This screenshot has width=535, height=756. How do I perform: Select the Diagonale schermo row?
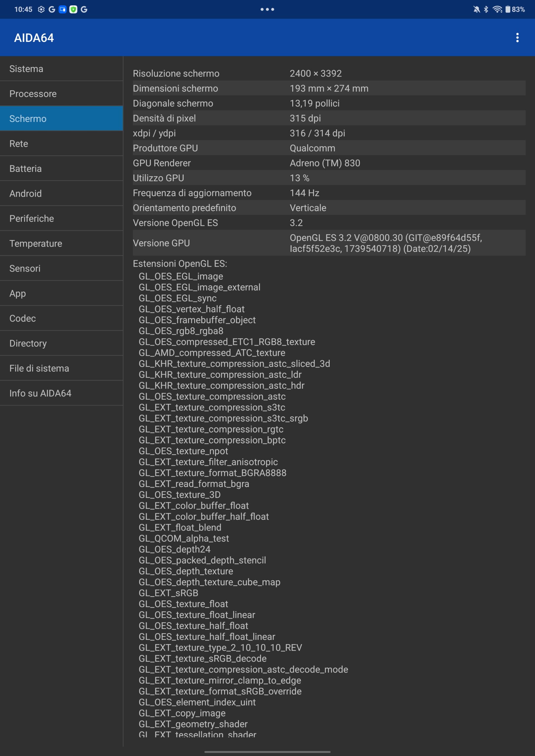(329, 103)
